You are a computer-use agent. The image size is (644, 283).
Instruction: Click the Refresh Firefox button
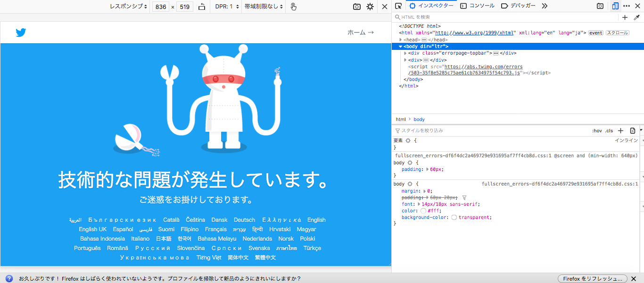click(592, 278)
